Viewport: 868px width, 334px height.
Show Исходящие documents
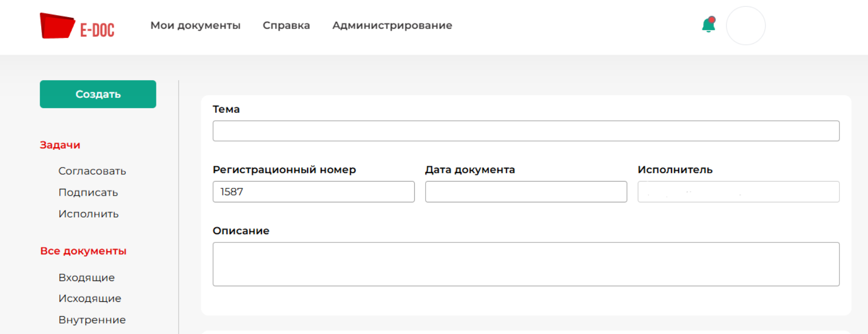pyautogui.click(x=90, y=299)
